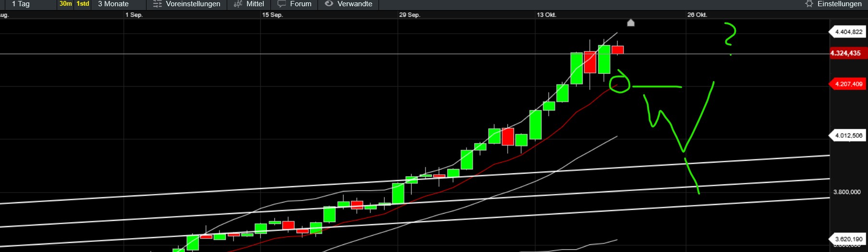
Task: Click the 15 Sep. date label
Action: coord(272,15)
